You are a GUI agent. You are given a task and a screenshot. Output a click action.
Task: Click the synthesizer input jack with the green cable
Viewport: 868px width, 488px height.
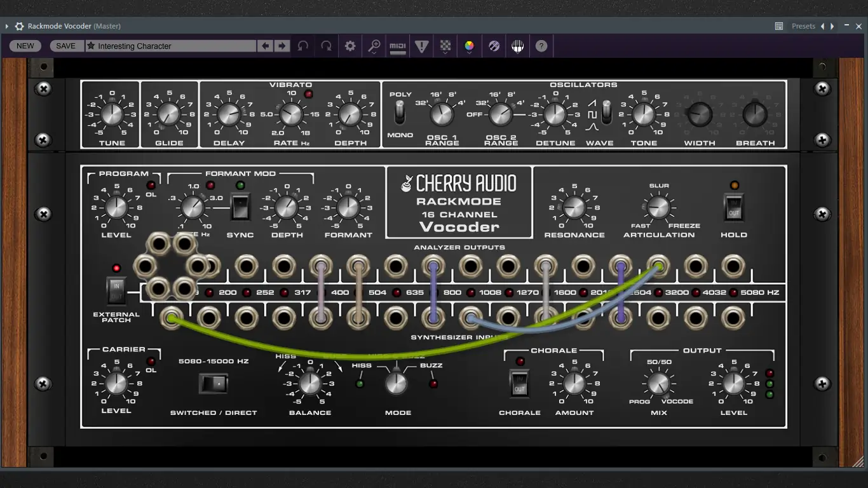(x=171, y=318)
